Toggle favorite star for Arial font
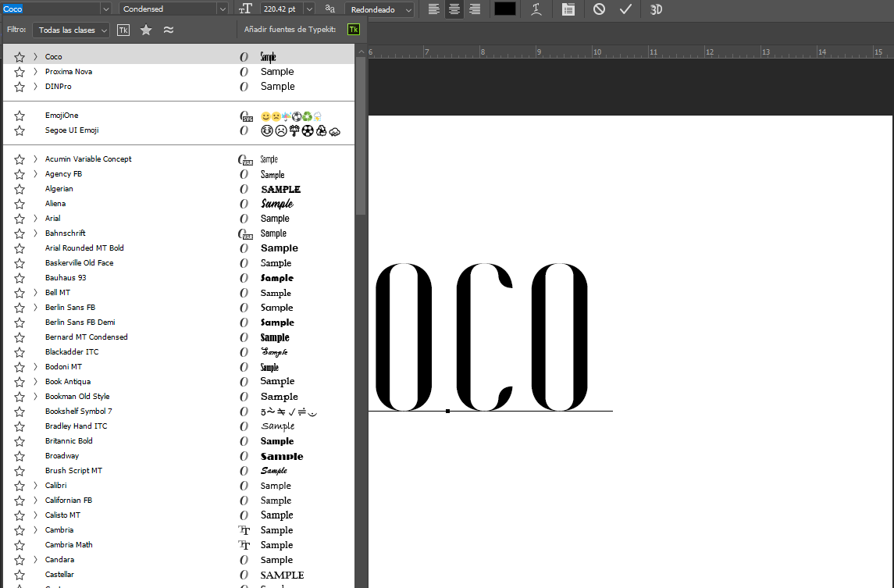The image size is (894, 588). coord(20,219)
